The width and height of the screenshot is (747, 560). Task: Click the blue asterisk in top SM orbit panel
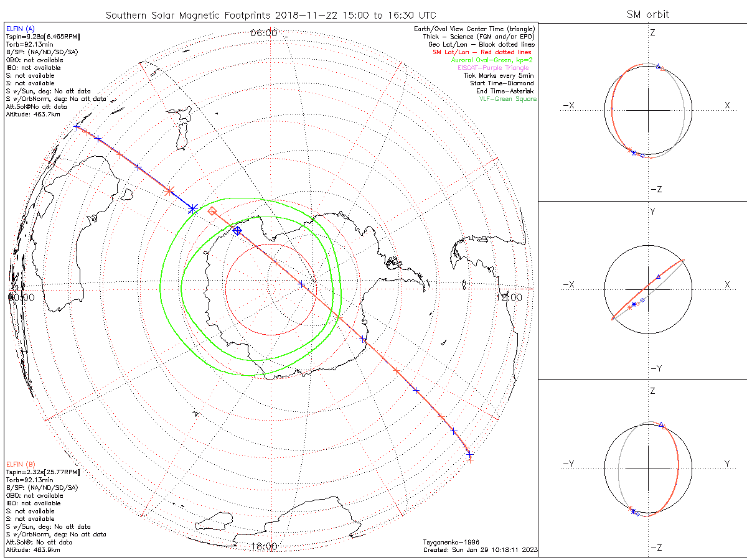[x=634, y=152]
